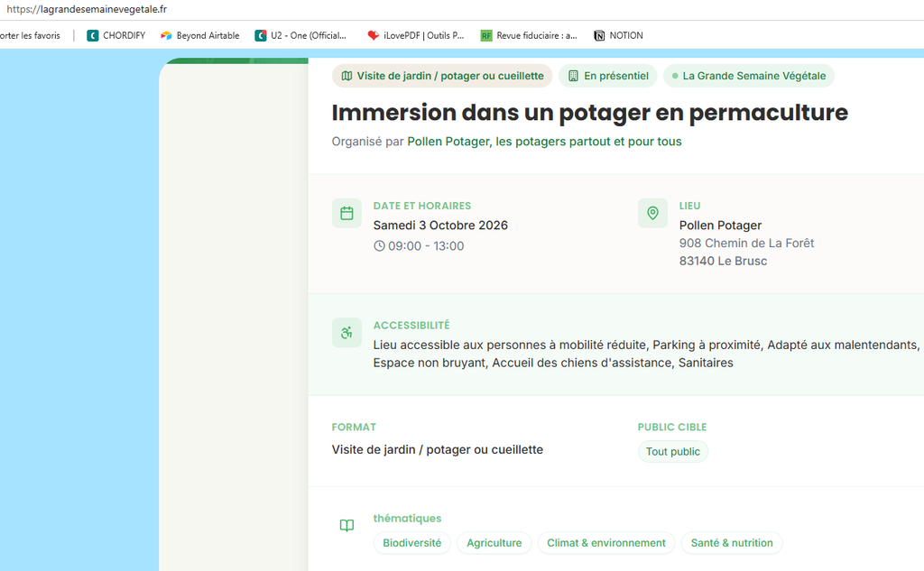Viewport: 924px width, 571px height.
Task: Open the Beyond Airtable bookmark
Action: 200,35
